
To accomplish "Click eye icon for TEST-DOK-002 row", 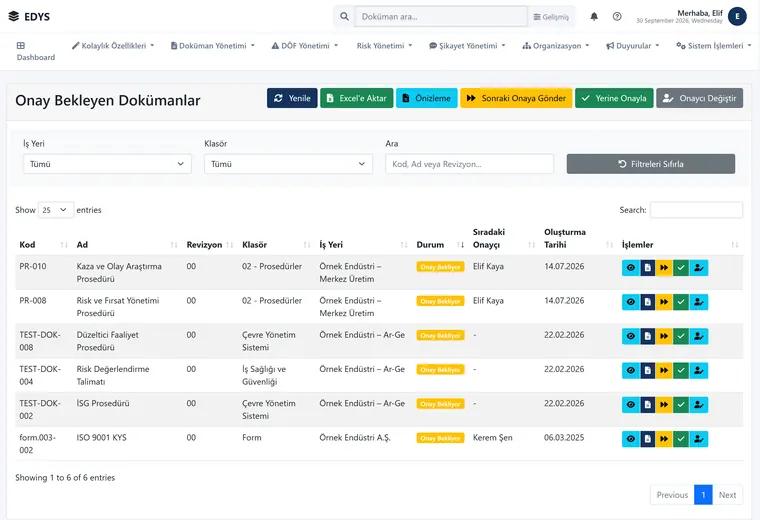I will [x=631, y=405].
